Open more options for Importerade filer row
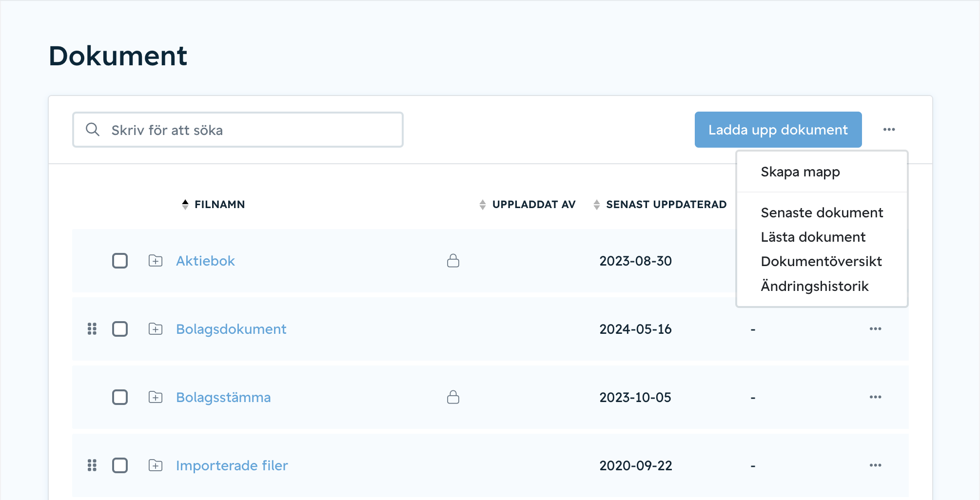 point(875,465)
